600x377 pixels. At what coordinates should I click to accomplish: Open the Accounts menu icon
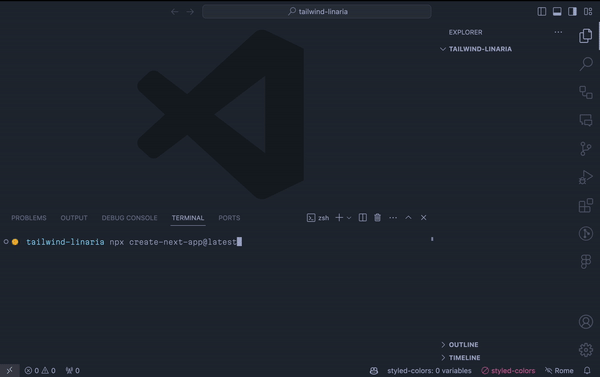tap(585, 322)
